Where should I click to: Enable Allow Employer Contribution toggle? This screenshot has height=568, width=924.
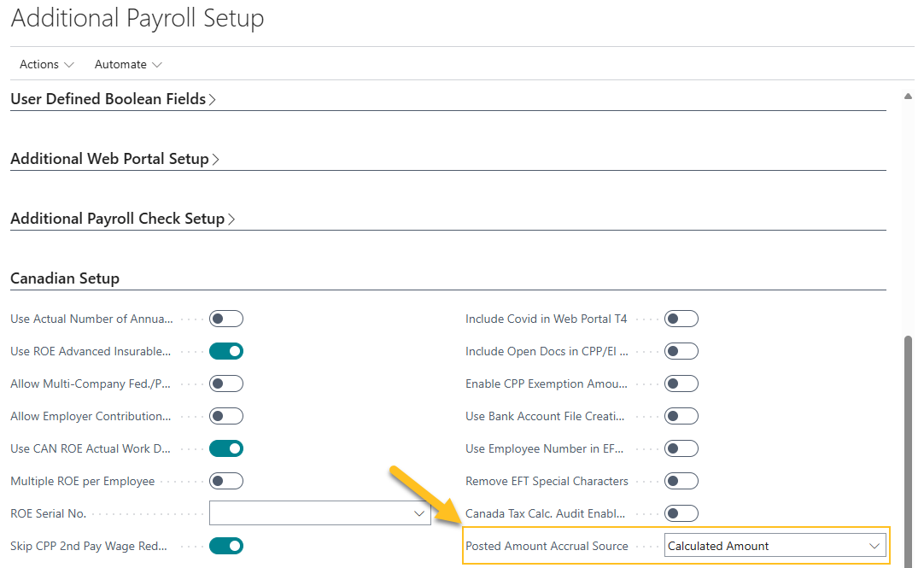point(225,415)
